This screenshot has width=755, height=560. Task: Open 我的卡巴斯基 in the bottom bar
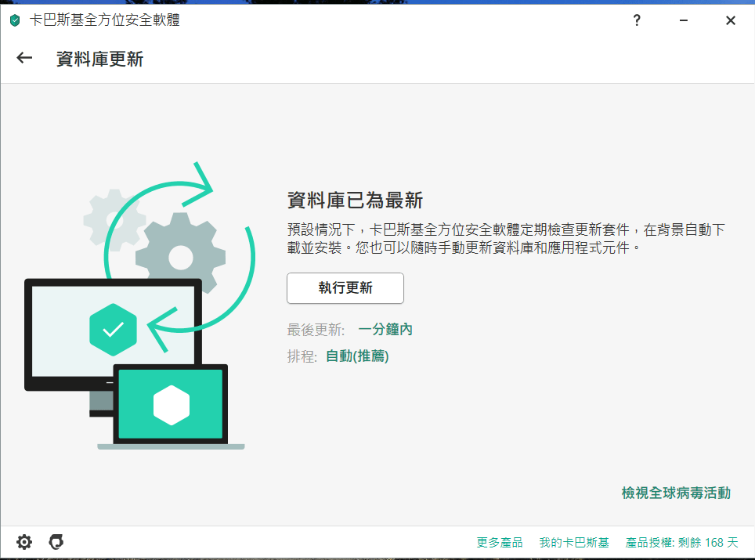click(x=574, y=542)
